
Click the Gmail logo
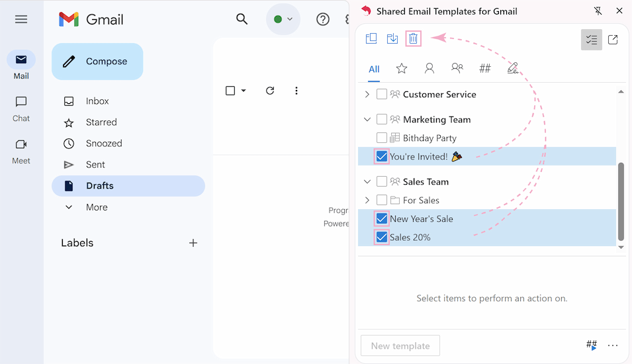[x=91, y=19]
